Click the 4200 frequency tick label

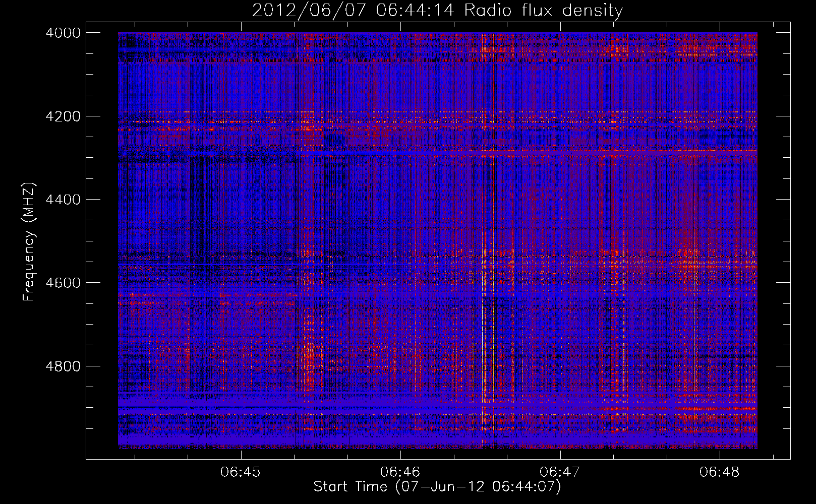tap(63, 116)
